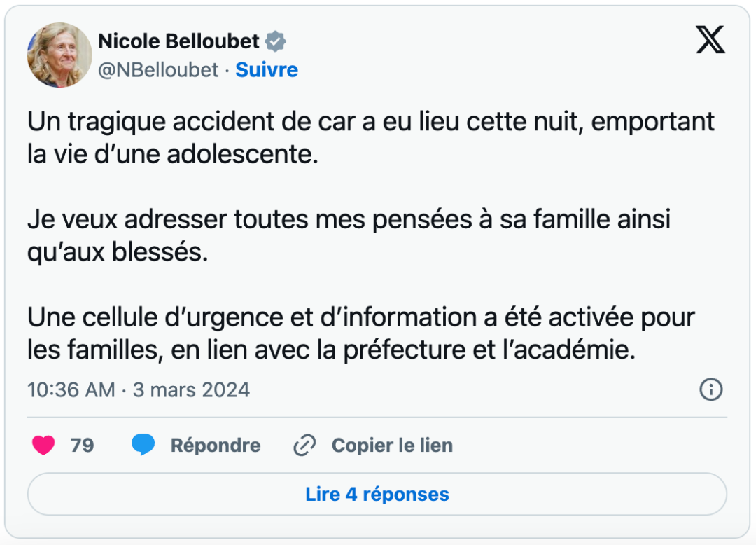Click the paragraph starting "Une cellule d'urgence"
The width and height of the screenshot is (756, 545).
pyautogui.click(x=360, y=333)
